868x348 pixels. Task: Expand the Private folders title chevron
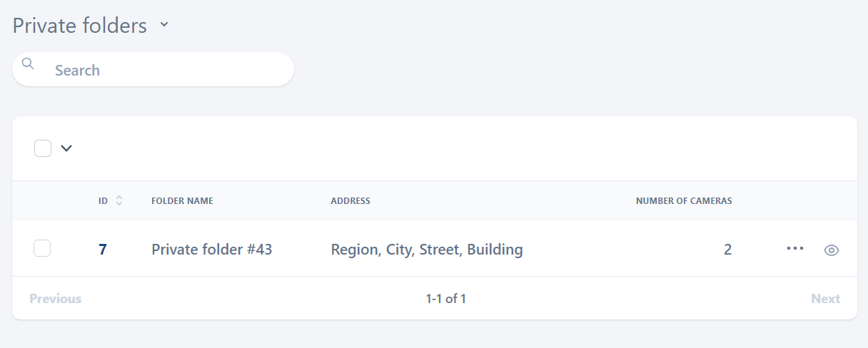164,25
